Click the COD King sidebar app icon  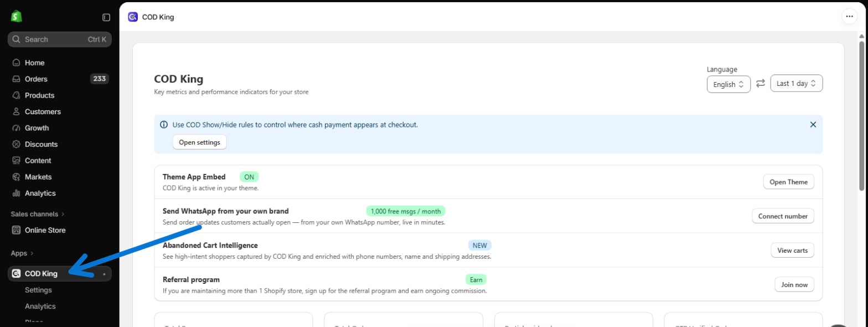(x=16, y=273)
